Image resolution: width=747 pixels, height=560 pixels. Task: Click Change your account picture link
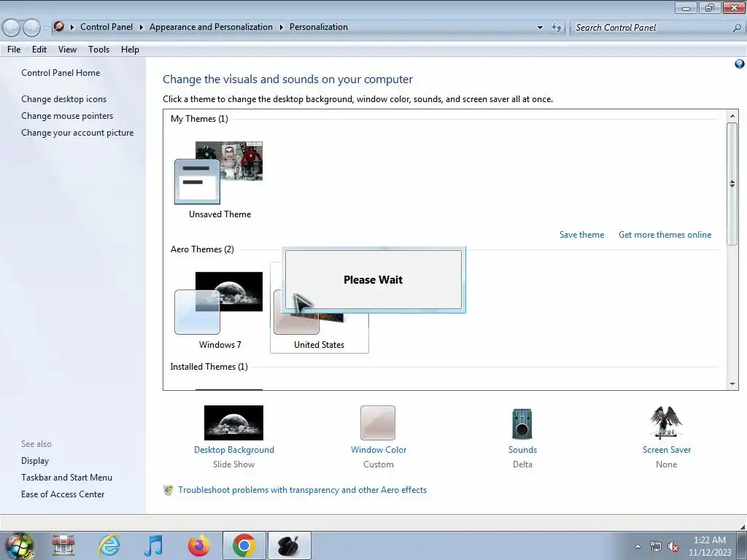click(77, 133)
